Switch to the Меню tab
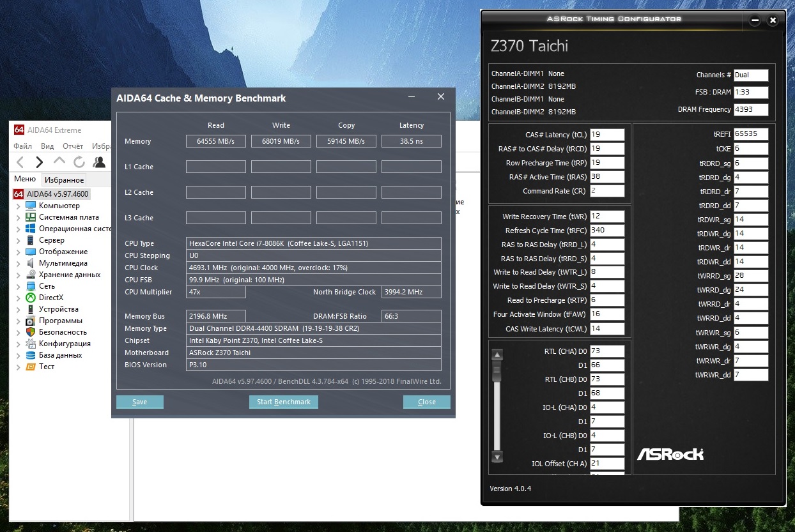 (x=25, y=179)
